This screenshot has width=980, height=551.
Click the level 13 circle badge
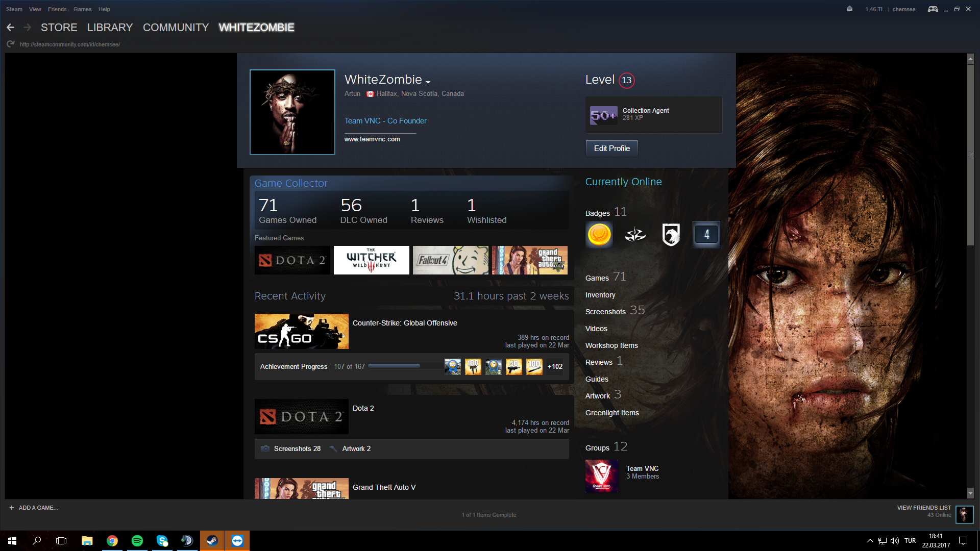click(x=626, y=80)
